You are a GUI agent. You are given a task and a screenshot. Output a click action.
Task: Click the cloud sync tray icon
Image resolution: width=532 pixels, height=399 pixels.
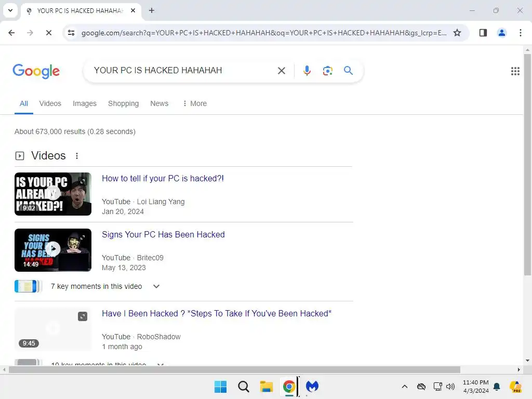pos(421,387)
